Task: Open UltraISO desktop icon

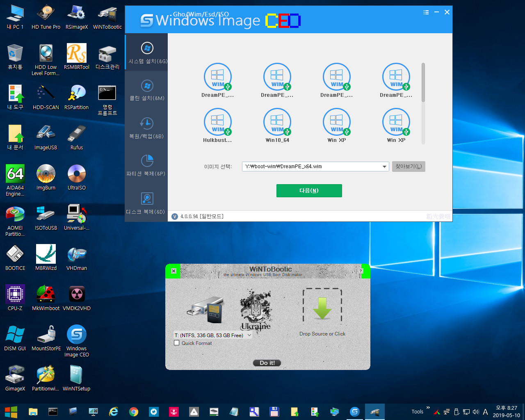Action: pos(77,178)
